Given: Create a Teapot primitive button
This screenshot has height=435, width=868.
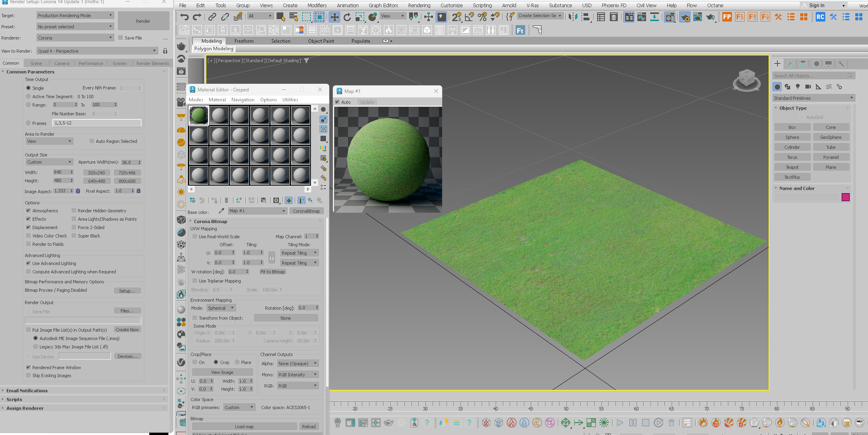Looking at the screenshot, I should (792, 167).
